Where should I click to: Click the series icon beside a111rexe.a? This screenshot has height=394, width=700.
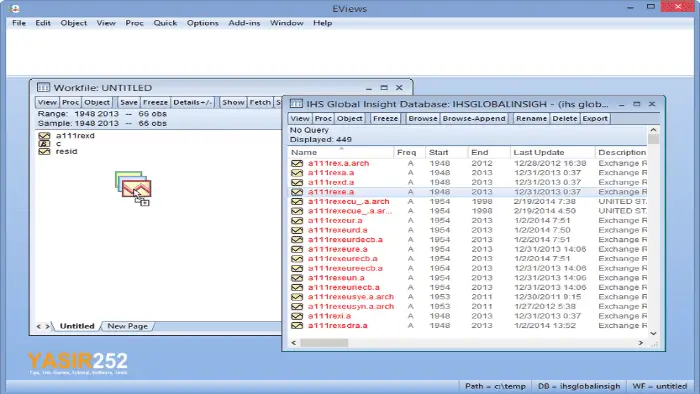coord(297,192)
